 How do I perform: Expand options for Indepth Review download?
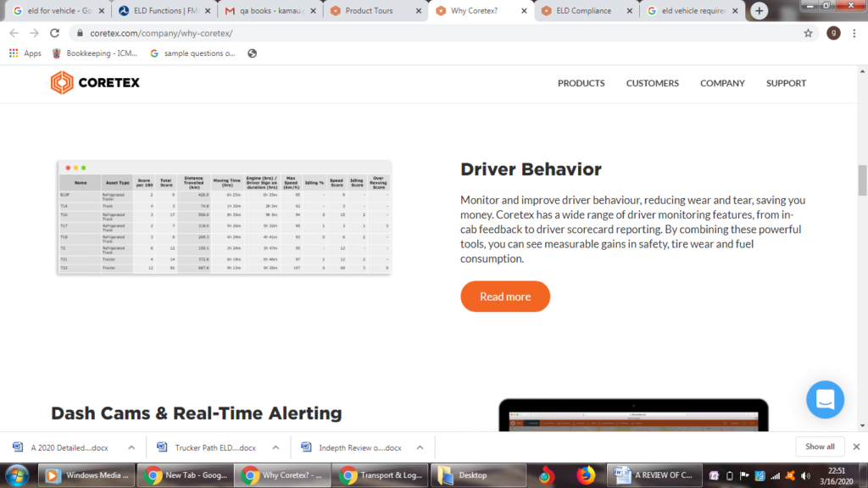tap(420, 447)
